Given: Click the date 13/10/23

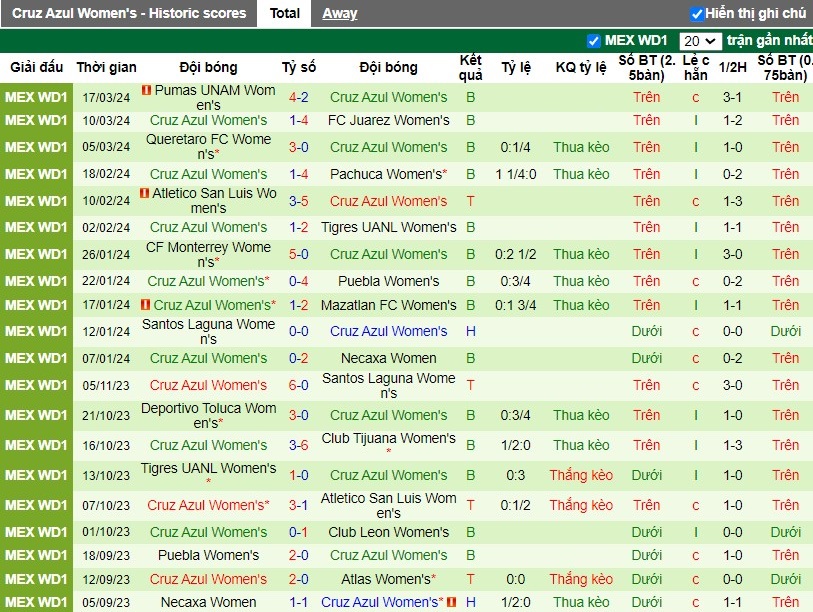Looking at the screenshot, I should pyautogui.click(x=106, y=476).
